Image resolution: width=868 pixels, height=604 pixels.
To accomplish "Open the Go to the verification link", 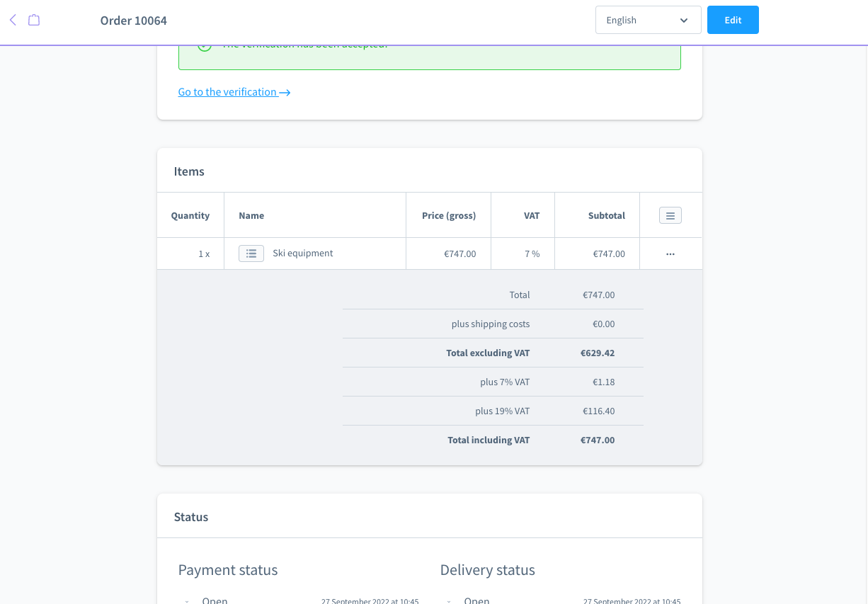I will (234, 92).
